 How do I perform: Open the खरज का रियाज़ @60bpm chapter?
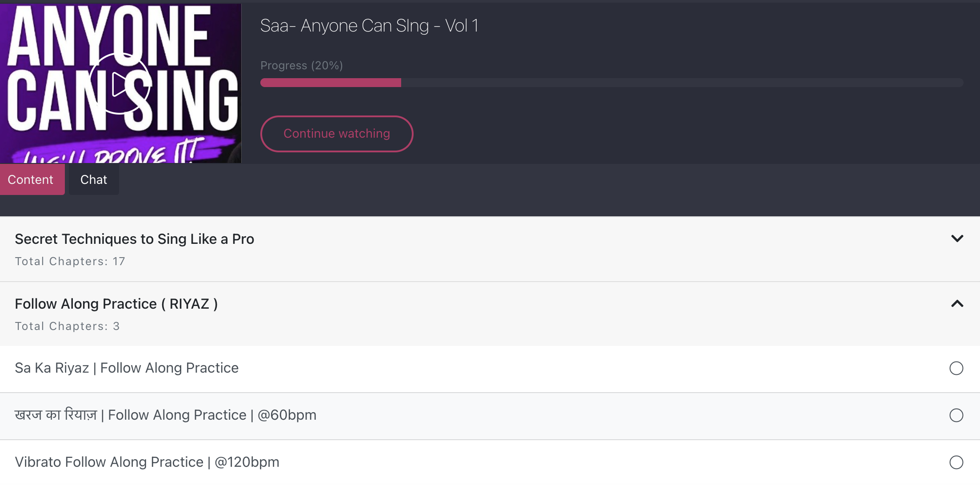tap(490, 416)
